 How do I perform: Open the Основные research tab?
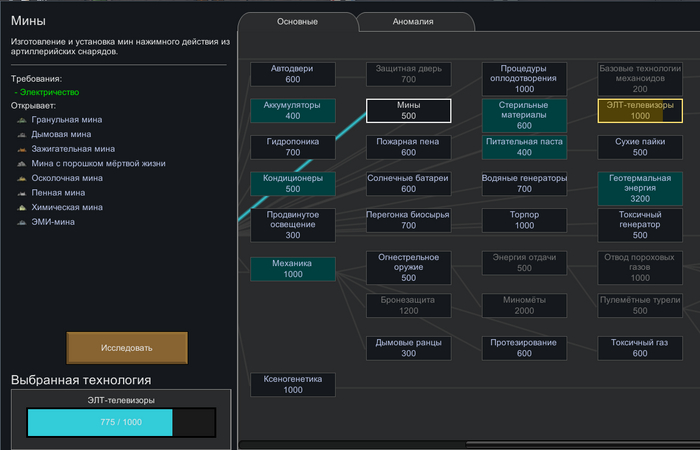tap(297, 22)
